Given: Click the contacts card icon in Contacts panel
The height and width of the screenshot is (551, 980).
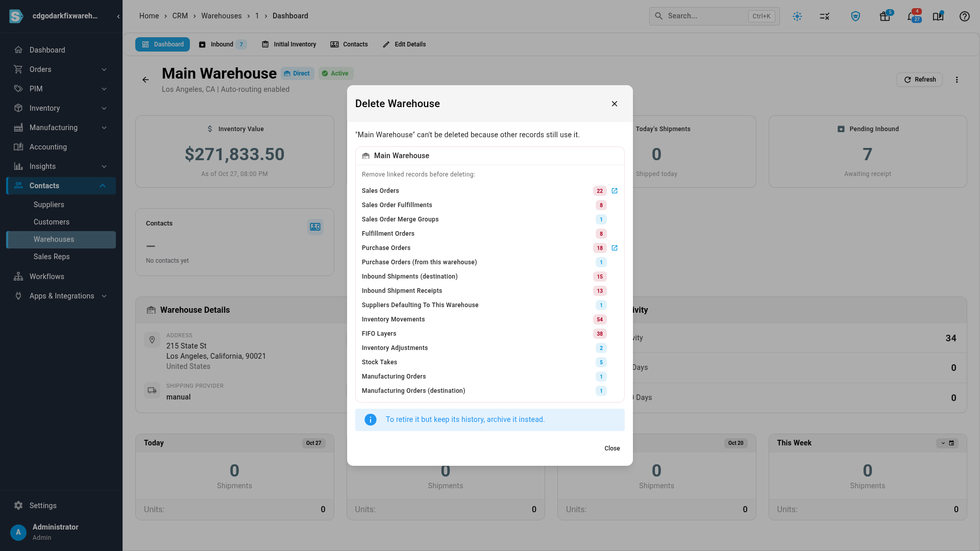Looking at the screenshot, I should [x=315, y=227].
